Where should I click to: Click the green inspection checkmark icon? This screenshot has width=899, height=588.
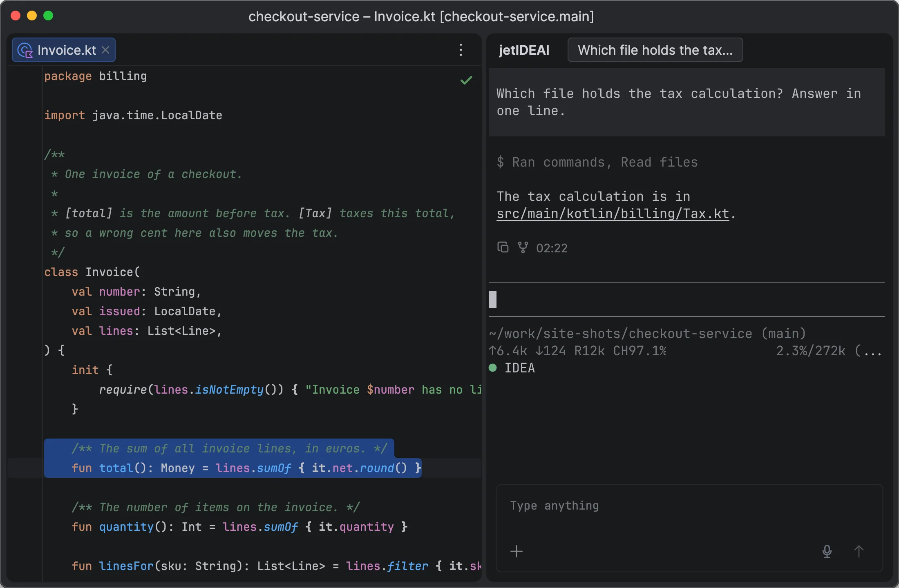(466, 80)
